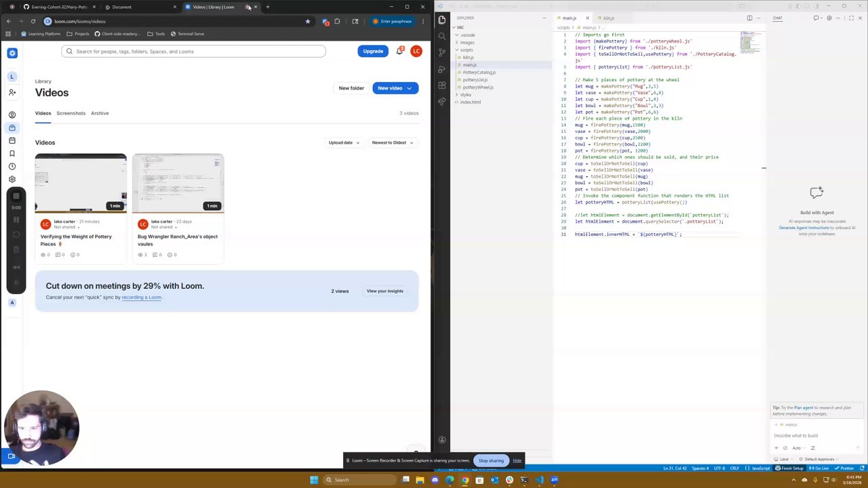Click the New folder button
The height and width of the screenshot is (488, 868).
pos(351,88)
